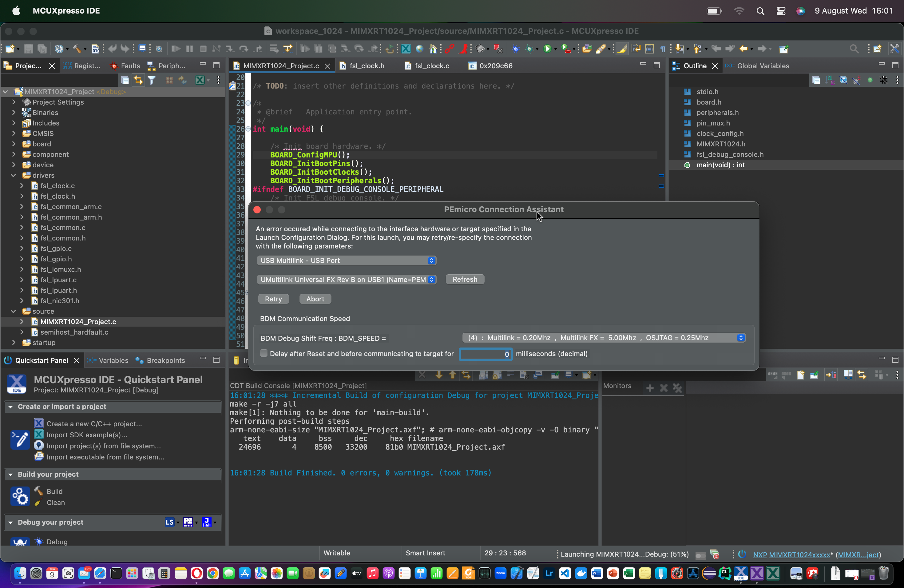Enable the Delay after Reset checkbox
This screenshot has width=904, height=588.
tap(264, 353)
